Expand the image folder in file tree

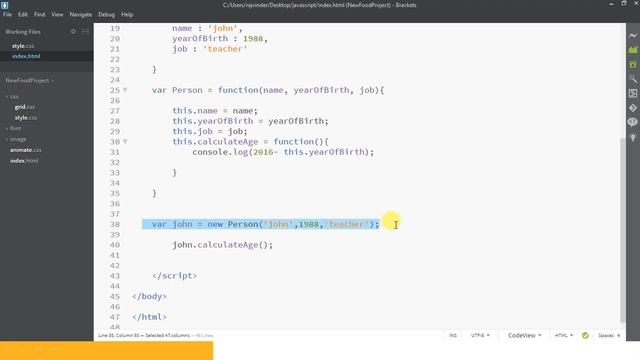pos(16,139)
